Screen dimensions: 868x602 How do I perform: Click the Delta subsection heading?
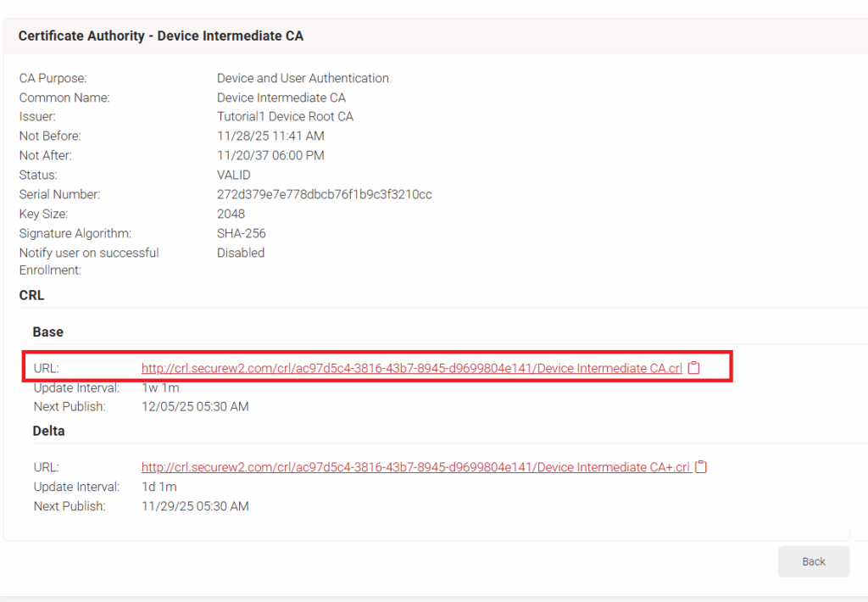click(49, 431)
